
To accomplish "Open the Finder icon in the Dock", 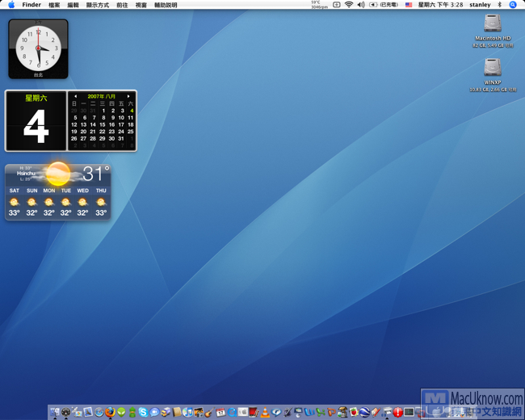I will pyautogui.click(x=55, y=412).
